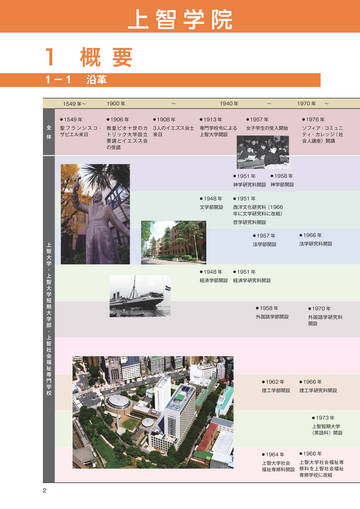Open the aerial campus photograph
360x509 pixels.
(x=153, y=412)
